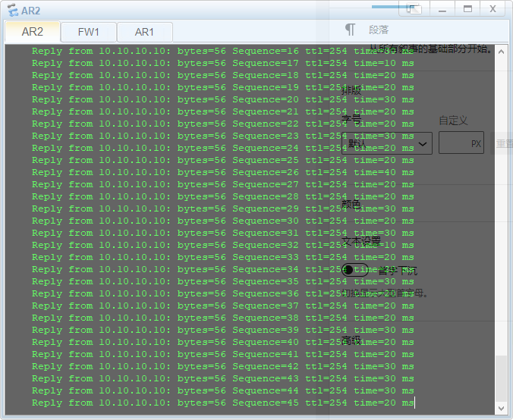
Task: Click the last reply line, Sequence=45
Action: click(222, 403)
